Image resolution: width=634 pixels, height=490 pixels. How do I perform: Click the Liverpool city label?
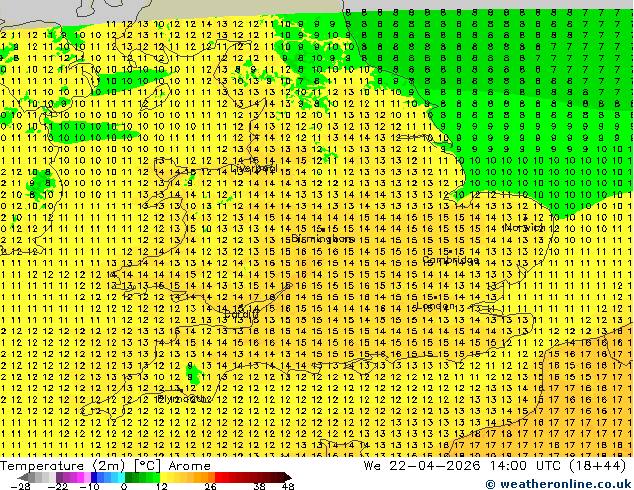click(x=254, y=168)
